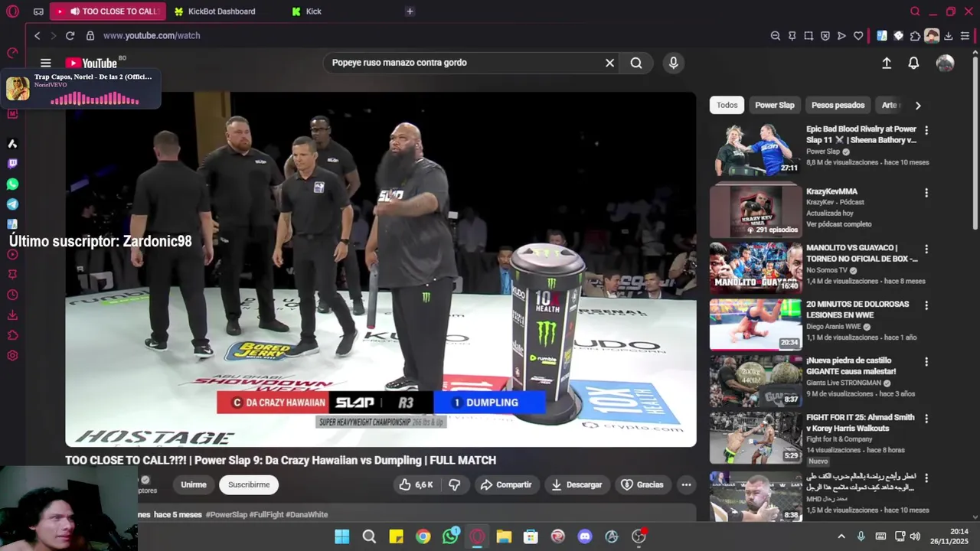Open a new browser tab
This screenshot has height=551, width=980.
click(410, 11)
